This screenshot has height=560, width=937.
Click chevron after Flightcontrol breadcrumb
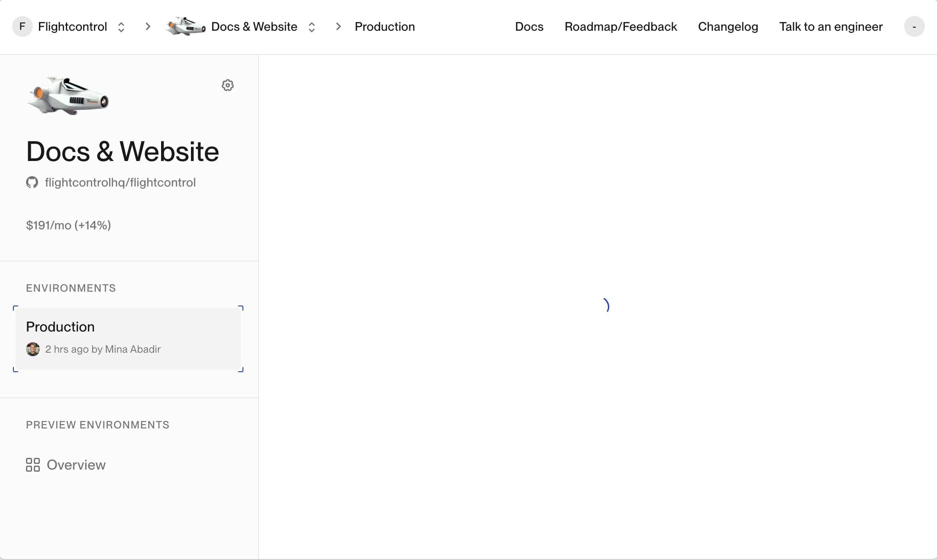tap(148, 27)
